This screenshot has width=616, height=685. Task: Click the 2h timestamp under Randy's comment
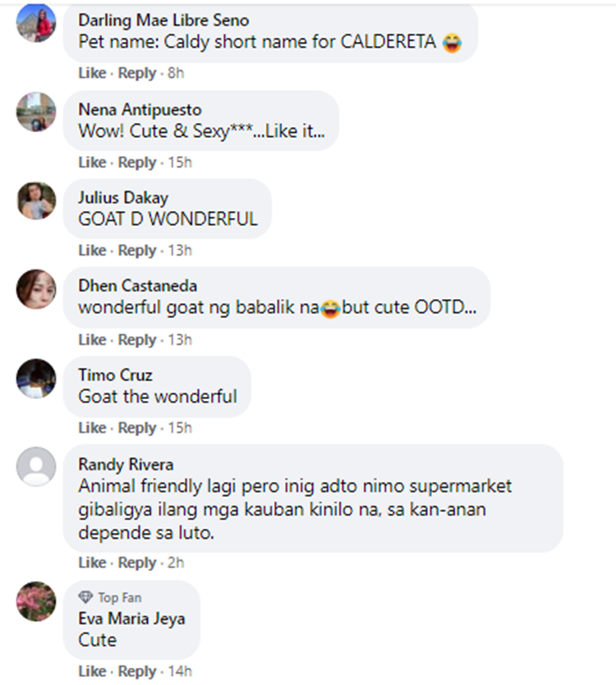pos(176,563)
